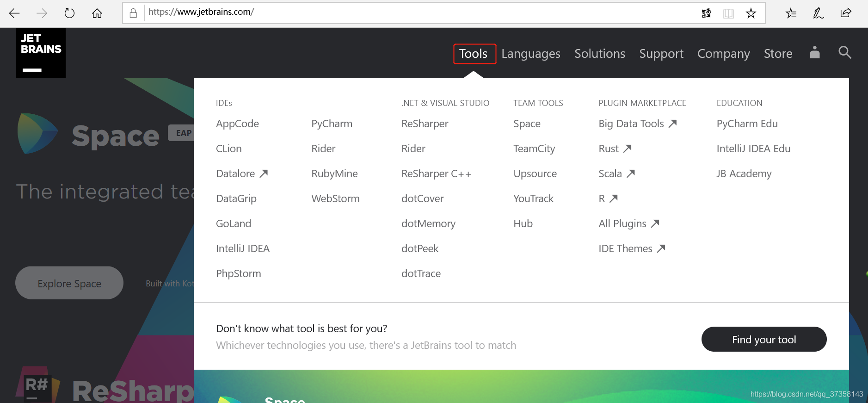Click the share page icon

[846, 13]
